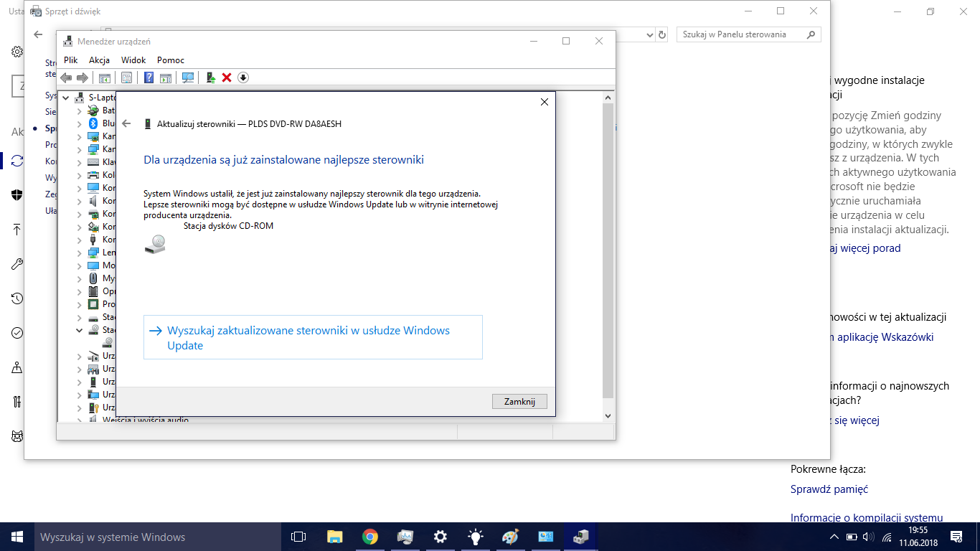Search updated drivers in Windows Update

313,337
